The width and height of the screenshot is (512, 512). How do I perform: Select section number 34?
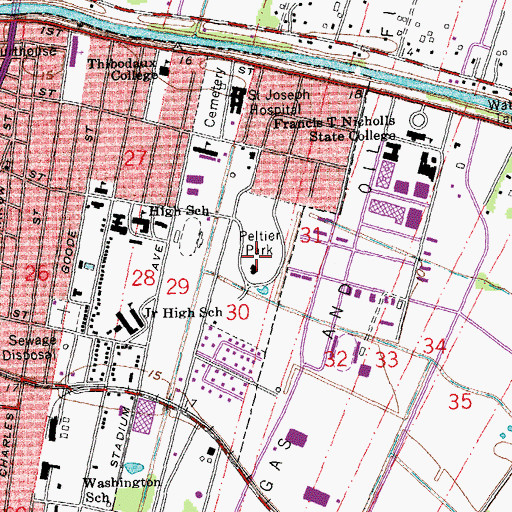[x=435, y=346]
